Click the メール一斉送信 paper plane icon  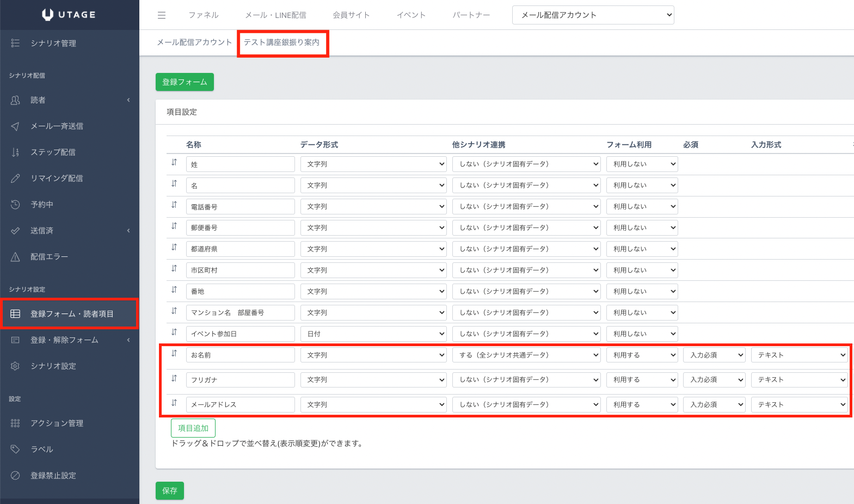[x=15, y=126]
